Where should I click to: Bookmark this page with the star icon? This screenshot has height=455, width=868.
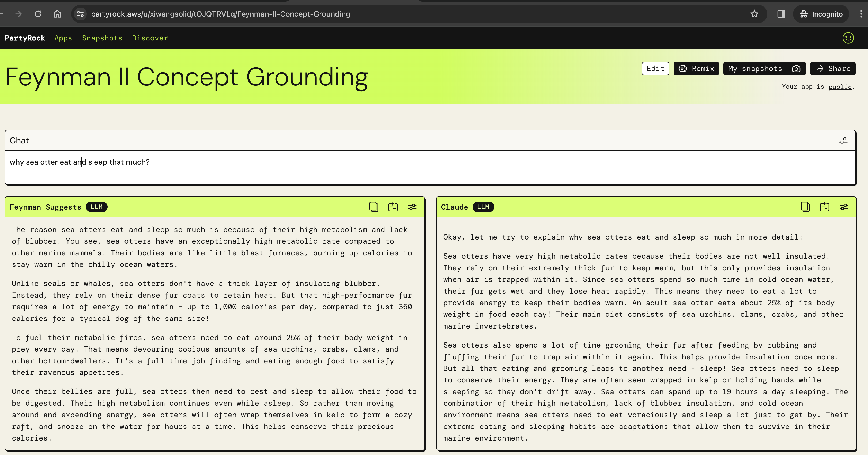tap(754, 14)
